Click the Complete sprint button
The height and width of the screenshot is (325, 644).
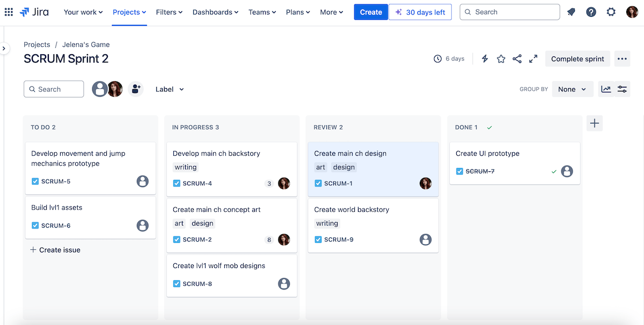[577, 59]
